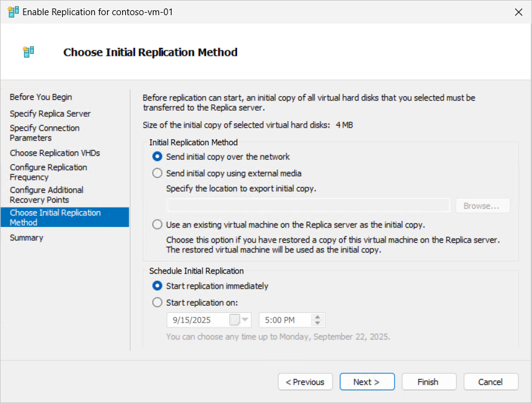This screenshot has width=532, height=403.
Task: Increase the replication start time spinner
Action: 318,316
